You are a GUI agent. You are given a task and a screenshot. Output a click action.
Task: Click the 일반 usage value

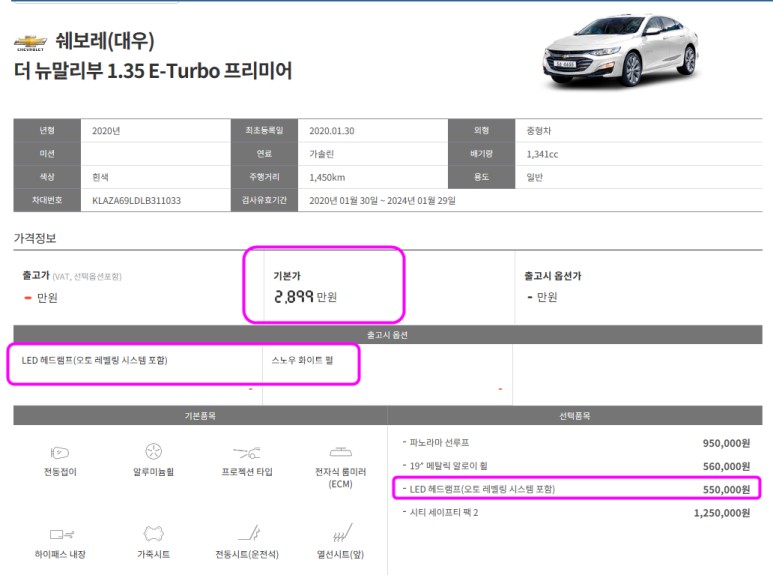click(x=534, y=178)
